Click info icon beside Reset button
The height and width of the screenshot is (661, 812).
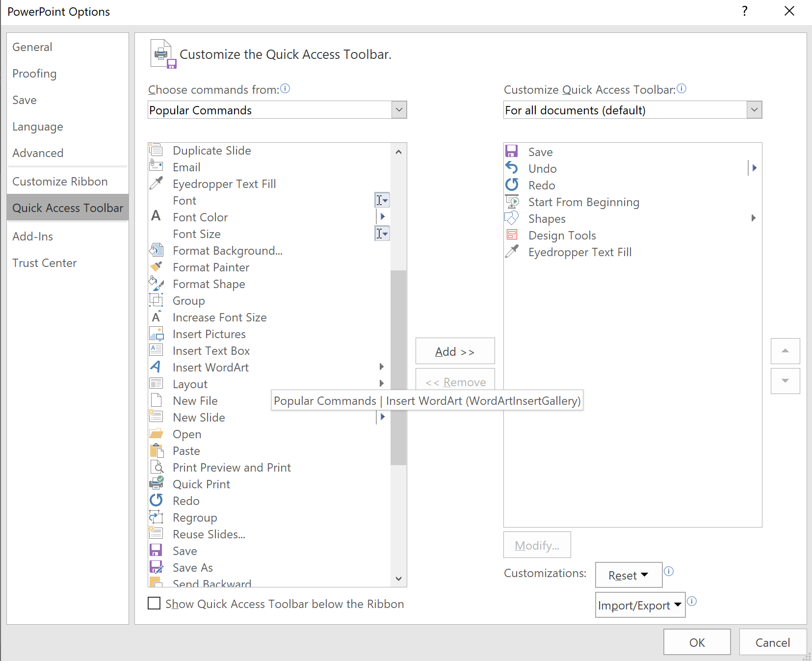pyautogui.click(x=669, y=571)
